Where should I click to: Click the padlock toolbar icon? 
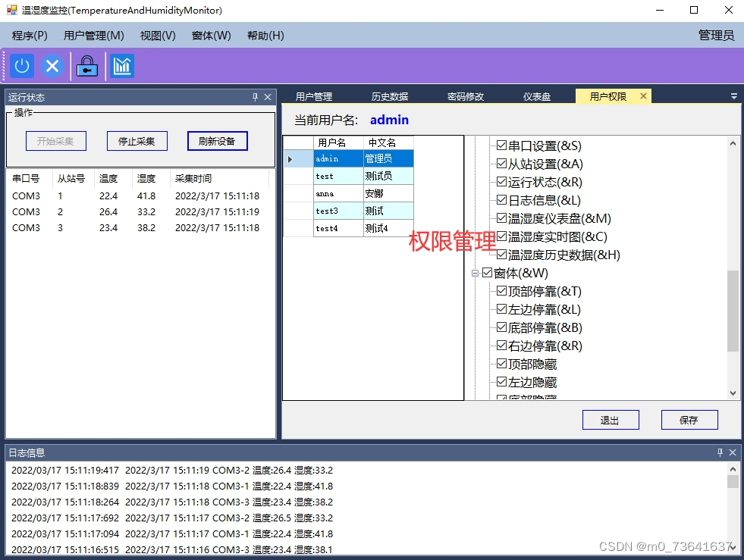click(x=87, y=66)
